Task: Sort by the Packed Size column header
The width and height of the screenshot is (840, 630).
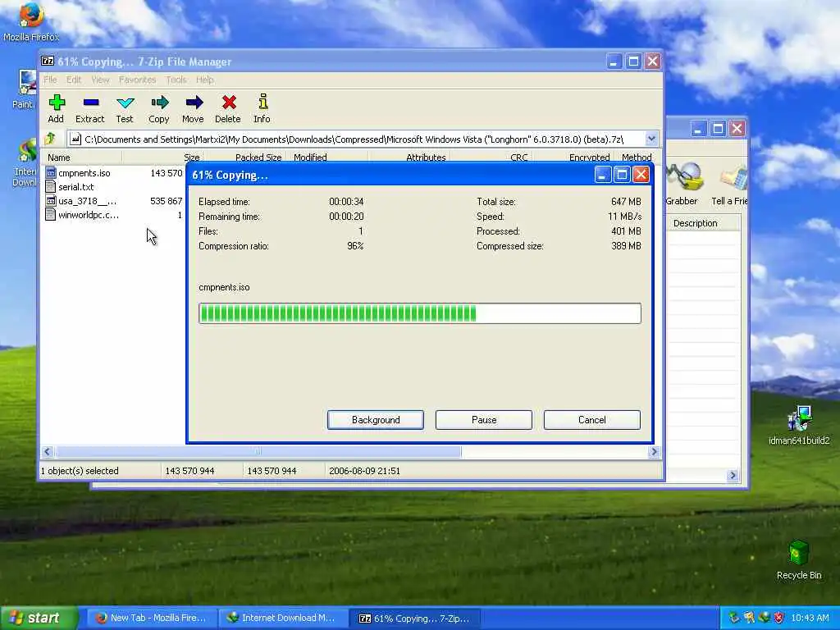Action: pyautogui.click(x=244, y=157)
